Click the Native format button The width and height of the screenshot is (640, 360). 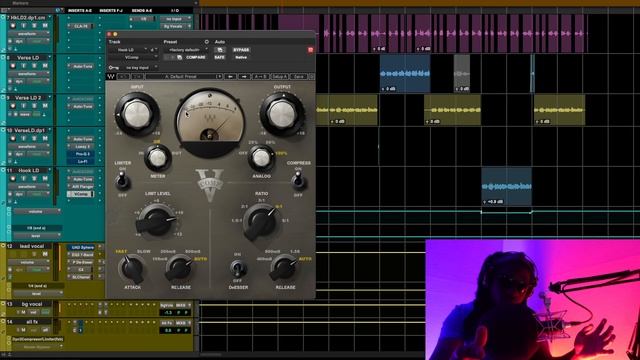241,58
